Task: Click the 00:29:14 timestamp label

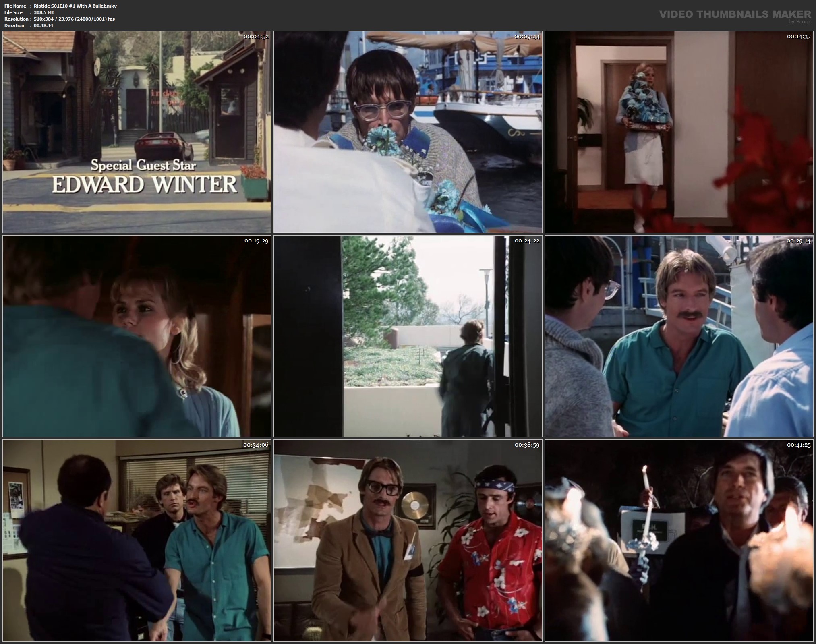Action: [x=798, y=241]
